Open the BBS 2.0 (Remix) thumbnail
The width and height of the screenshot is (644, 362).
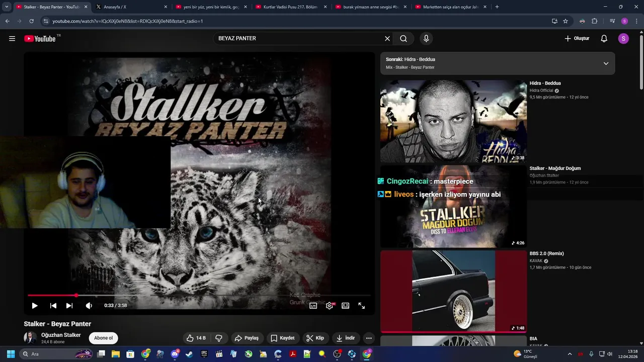(x=453, y=292)
